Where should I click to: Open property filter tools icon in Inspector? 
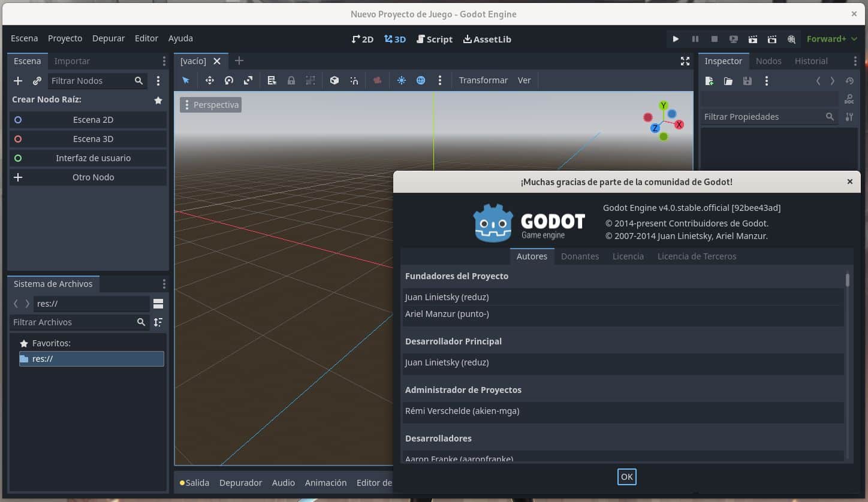(849, 117)
